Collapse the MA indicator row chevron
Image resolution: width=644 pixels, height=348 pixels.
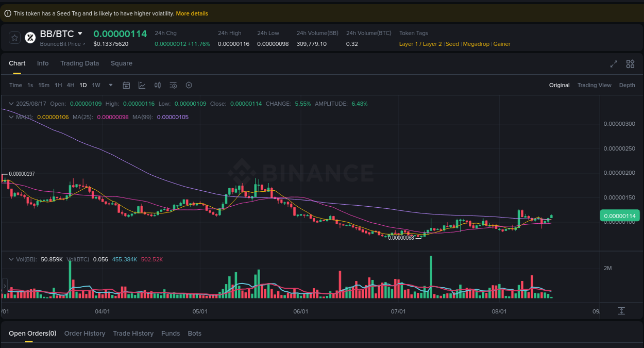pyautogui.click(x=10, y=117)
